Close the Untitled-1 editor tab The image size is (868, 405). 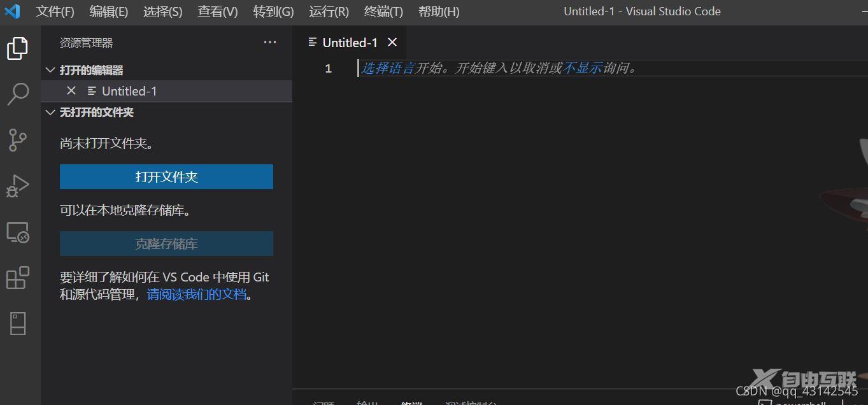coord(392,43)
